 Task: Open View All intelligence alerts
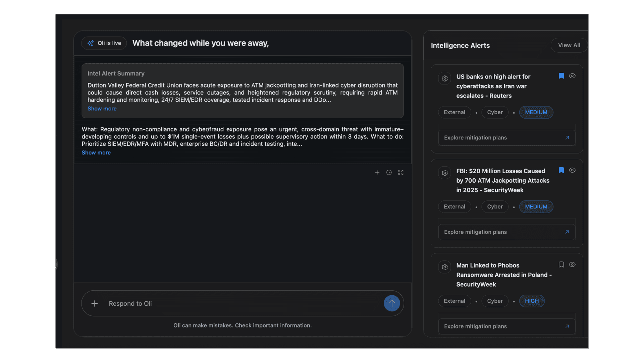point(569,45)
